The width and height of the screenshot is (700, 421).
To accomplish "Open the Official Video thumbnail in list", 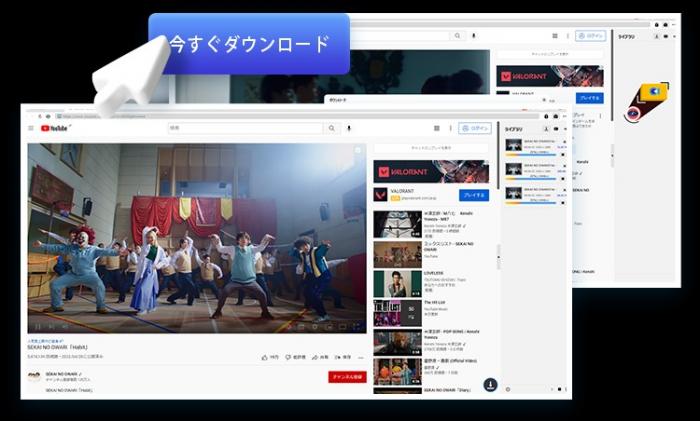I will (397, 371).
